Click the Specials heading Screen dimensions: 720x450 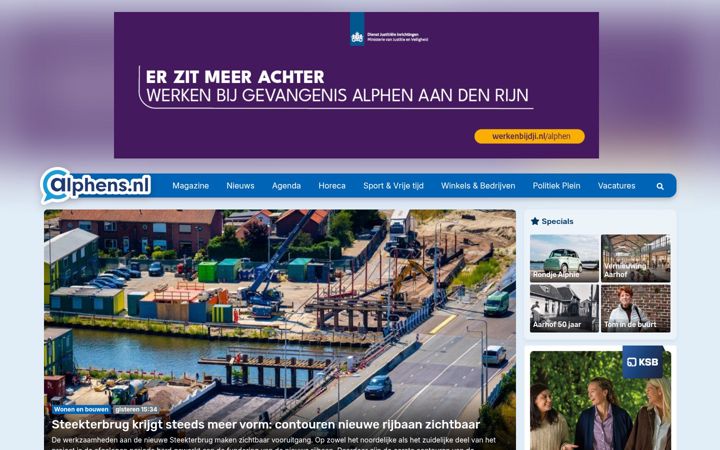(557, 221)
